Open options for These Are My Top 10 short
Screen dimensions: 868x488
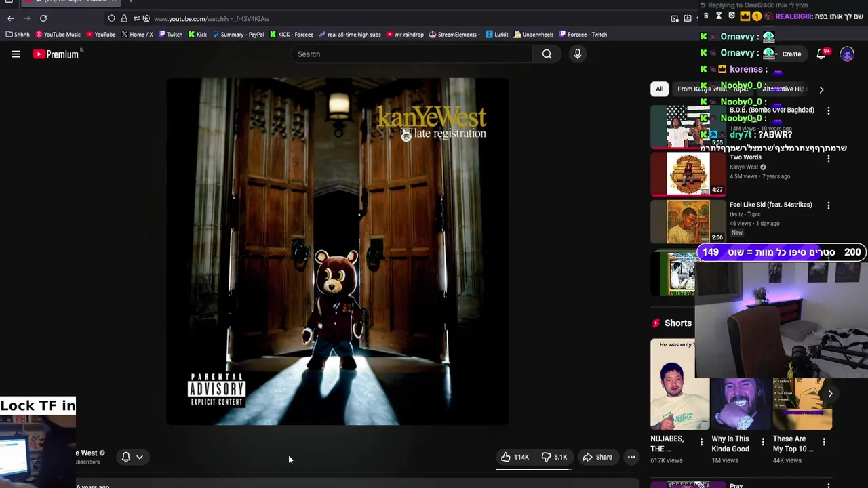click(x=824, y=442)
